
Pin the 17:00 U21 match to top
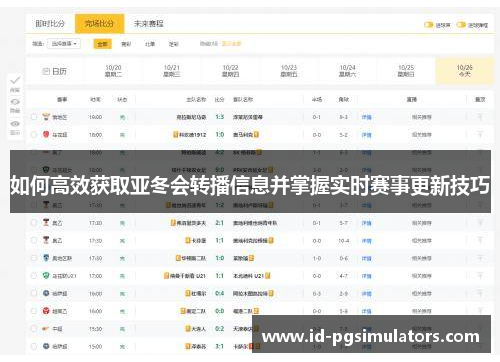coord(480,275)
